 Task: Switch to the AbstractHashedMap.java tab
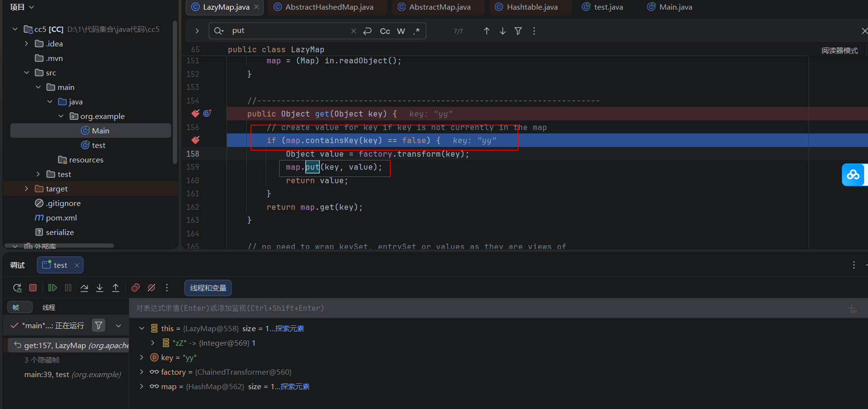pos(329,7)
